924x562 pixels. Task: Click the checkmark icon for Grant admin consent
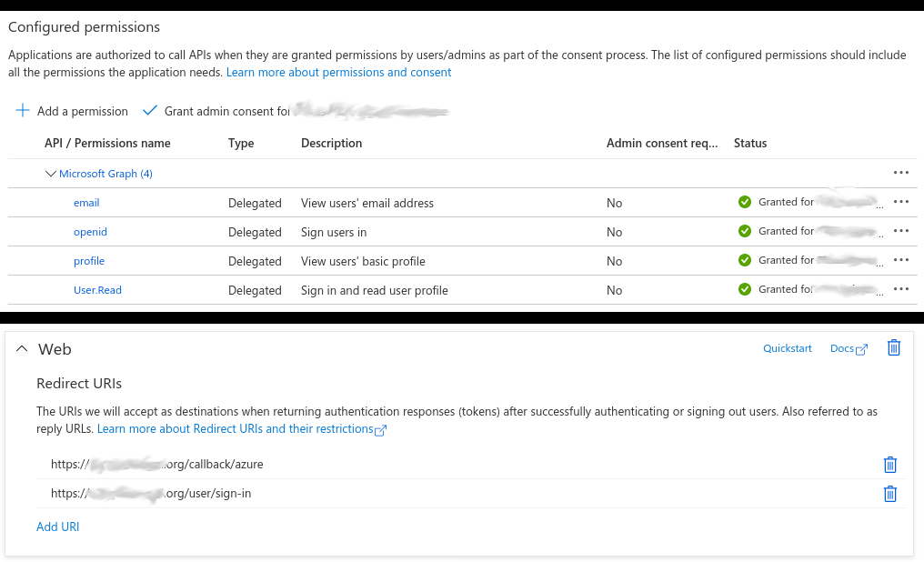(150, 110)
